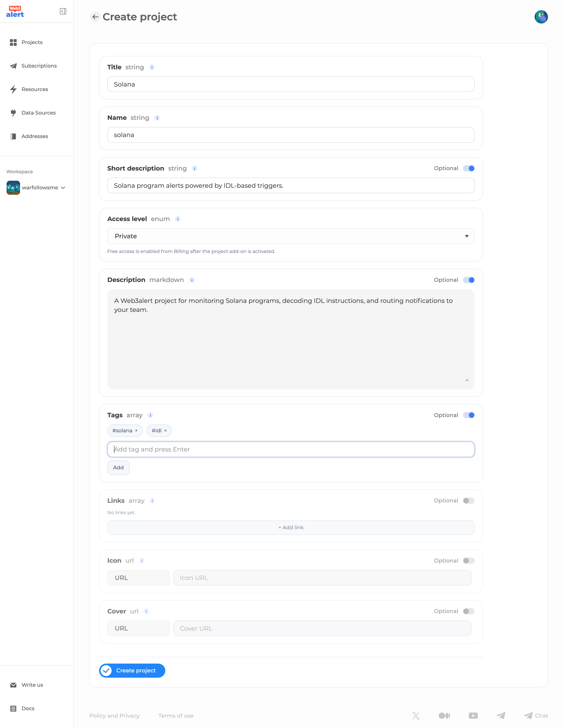This screenshot has width=564, height=728.
Task: Open the user avatar at top right
Action: 541,17
